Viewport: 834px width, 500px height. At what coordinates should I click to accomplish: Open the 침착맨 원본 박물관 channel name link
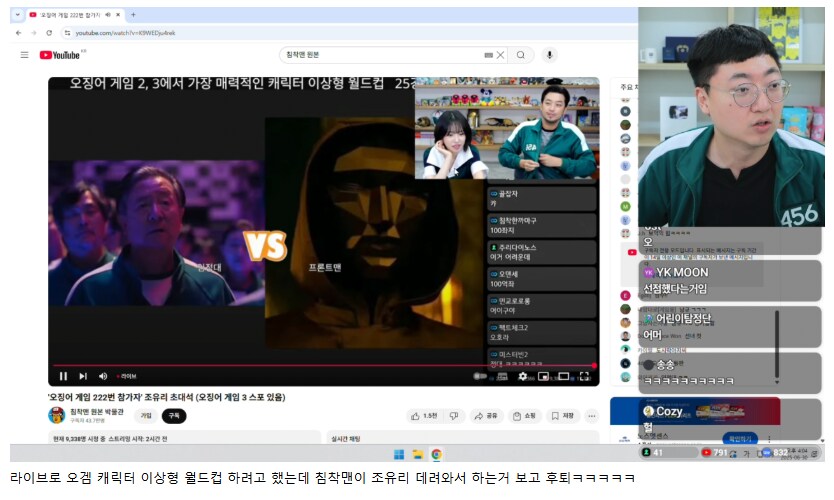tap(97, 412)
